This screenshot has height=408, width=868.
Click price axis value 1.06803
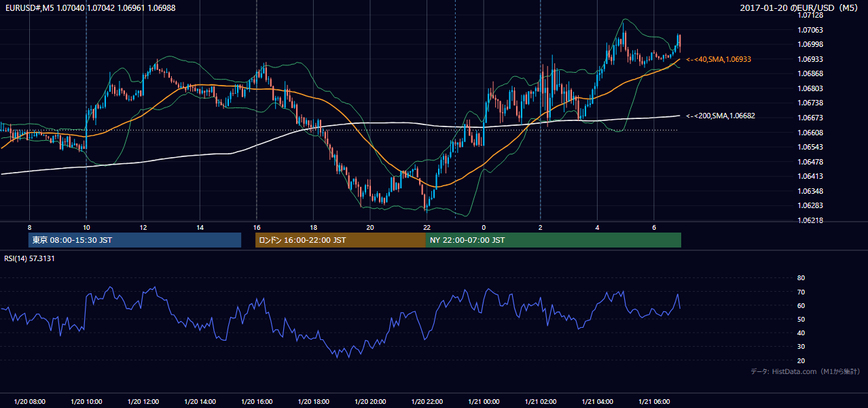(811, 88)
